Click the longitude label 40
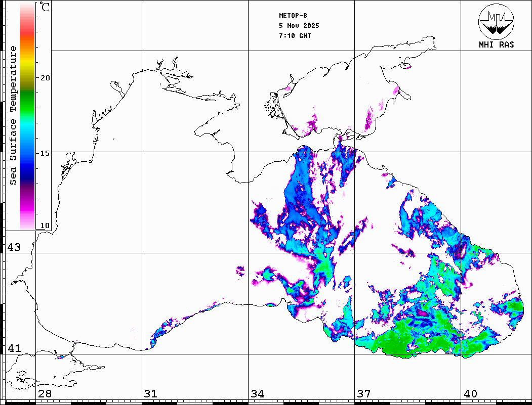The image size is (532, 405). point(470,394)
